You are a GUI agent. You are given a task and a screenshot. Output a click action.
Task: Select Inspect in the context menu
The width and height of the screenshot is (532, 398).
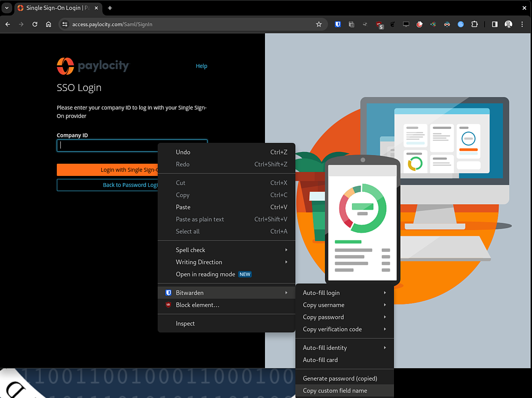185,323
